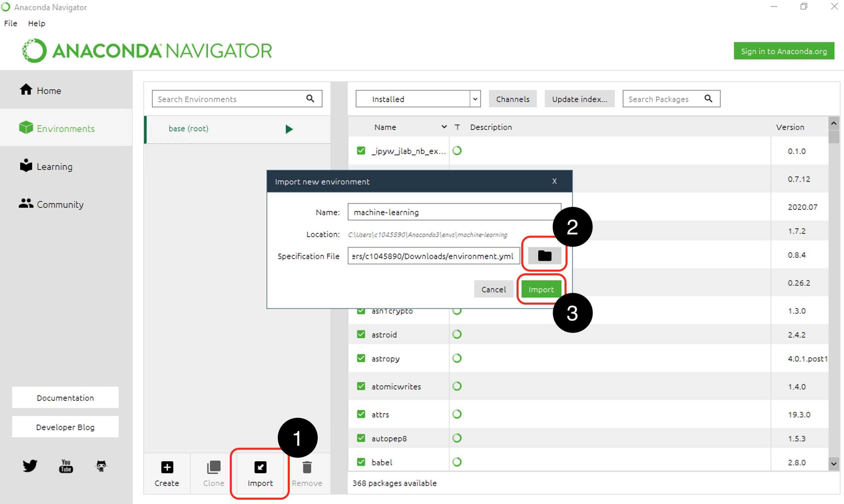
Task: Click the green Import button in dialog
Action: tap(541, 289)
